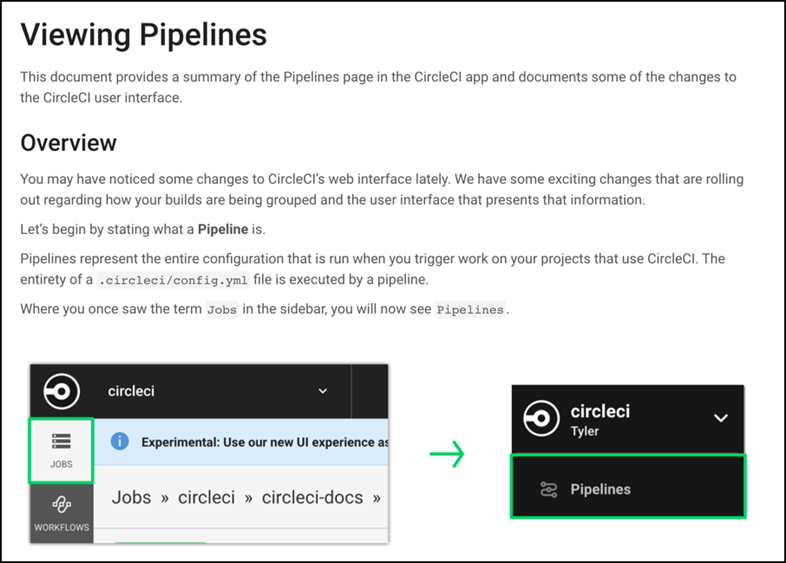The image size is (786, 563).
Task: Click the Viewing Pipelines heading
Action: (143, 35)
